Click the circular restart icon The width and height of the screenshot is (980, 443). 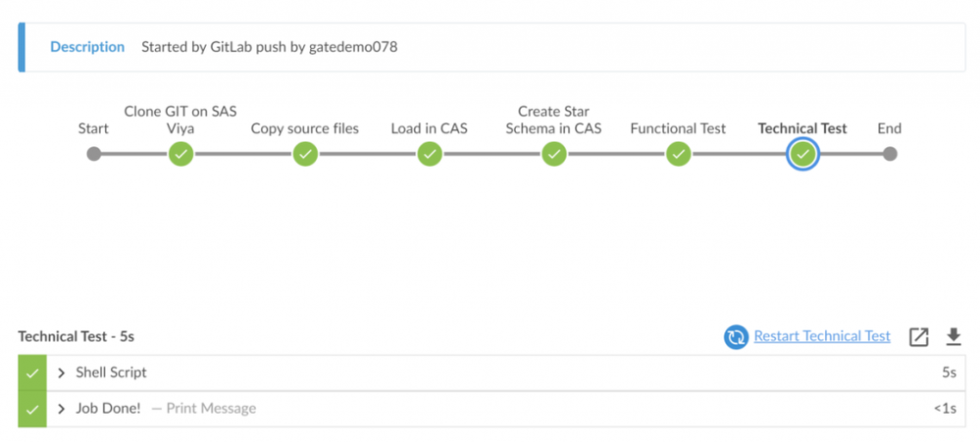pyautogui.click(x=736, y=337)
